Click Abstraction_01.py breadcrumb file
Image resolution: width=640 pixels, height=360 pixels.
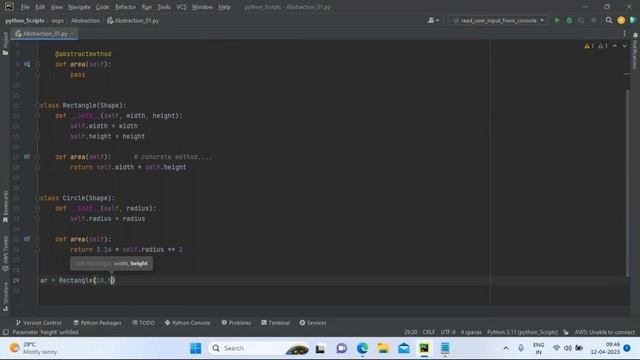tap(133, 20)
